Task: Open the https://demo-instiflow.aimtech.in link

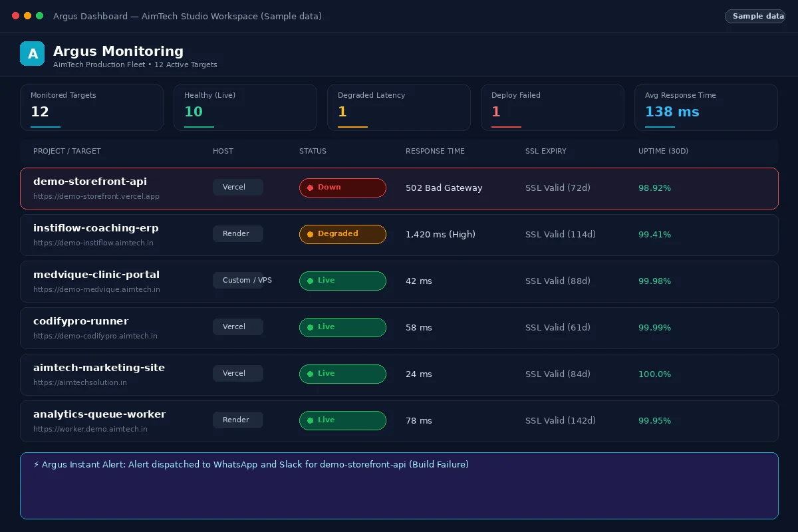Action: 93,243
